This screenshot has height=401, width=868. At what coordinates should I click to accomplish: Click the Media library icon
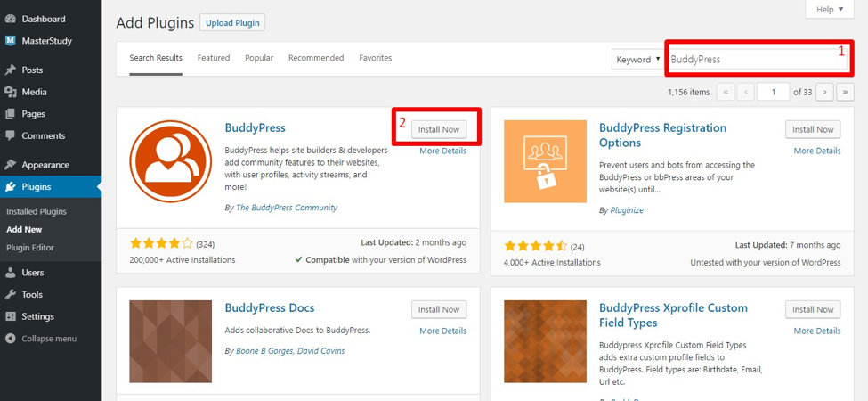tap(11, 92)
